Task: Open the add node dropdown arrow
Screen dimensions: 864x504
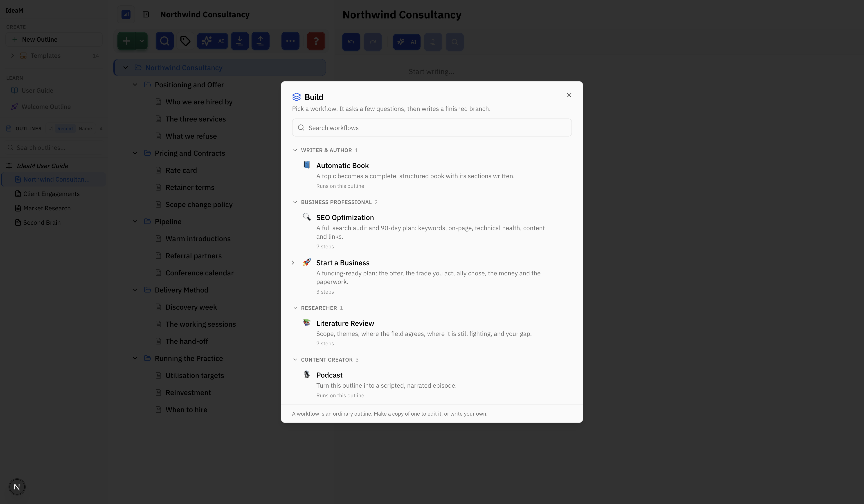Action: (142, 41)
